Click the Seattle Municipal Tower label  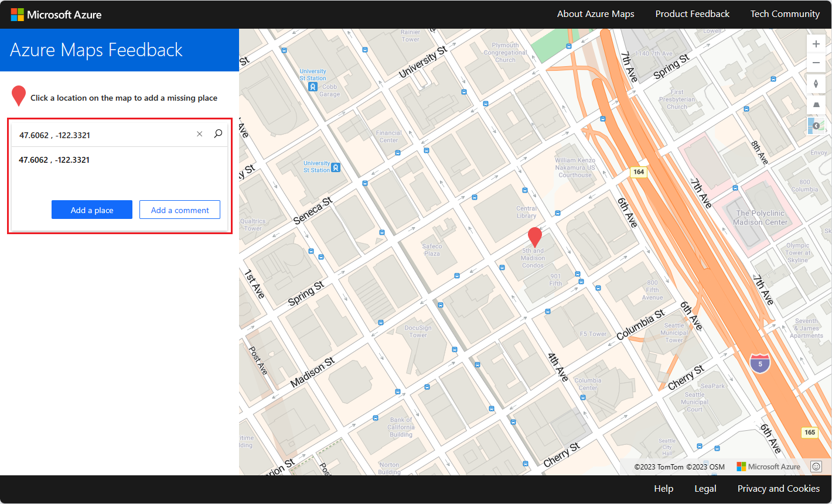click(x=674, y=332)
